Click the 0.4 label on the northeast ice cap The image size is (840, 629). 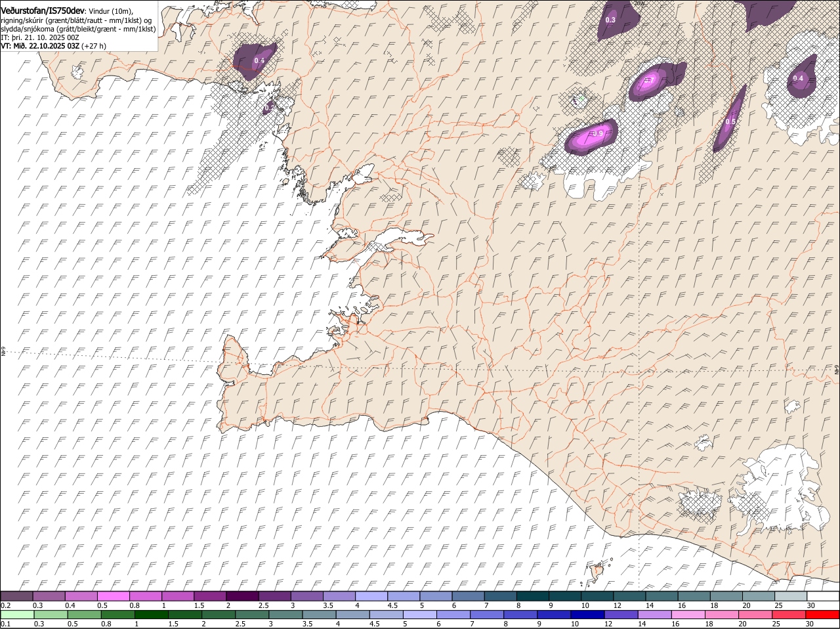click(x=798, y=79)
